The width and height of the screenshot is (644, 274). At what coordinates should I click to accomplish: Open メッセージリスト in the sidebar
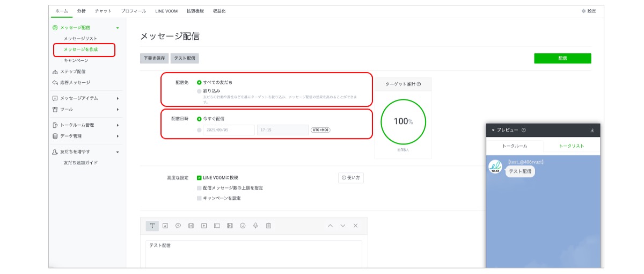80,39
